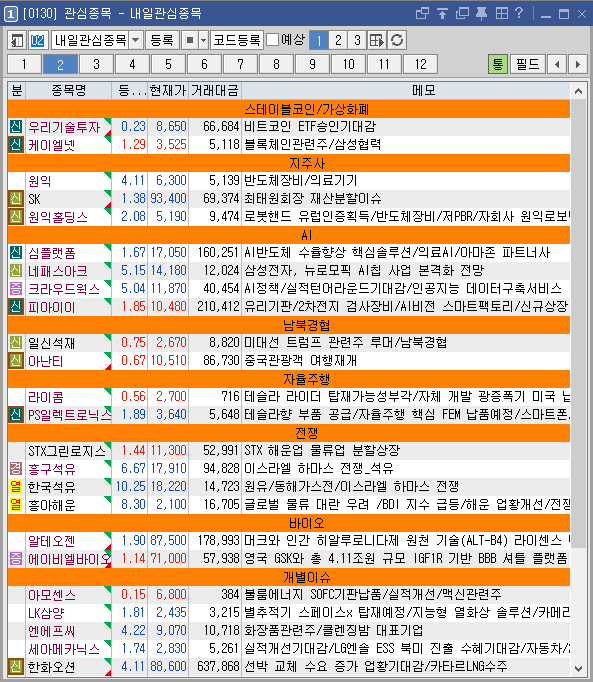This screenshot has height=682, width=593.
Task: Click the column export icon beside 3
Action: (x=376, y=40)
